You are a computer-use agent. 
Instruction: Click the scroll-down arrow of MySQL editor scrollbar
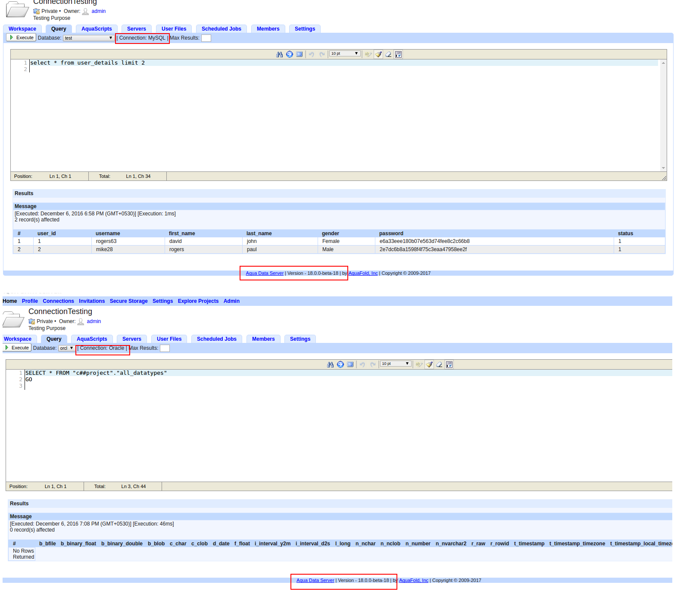663,168
